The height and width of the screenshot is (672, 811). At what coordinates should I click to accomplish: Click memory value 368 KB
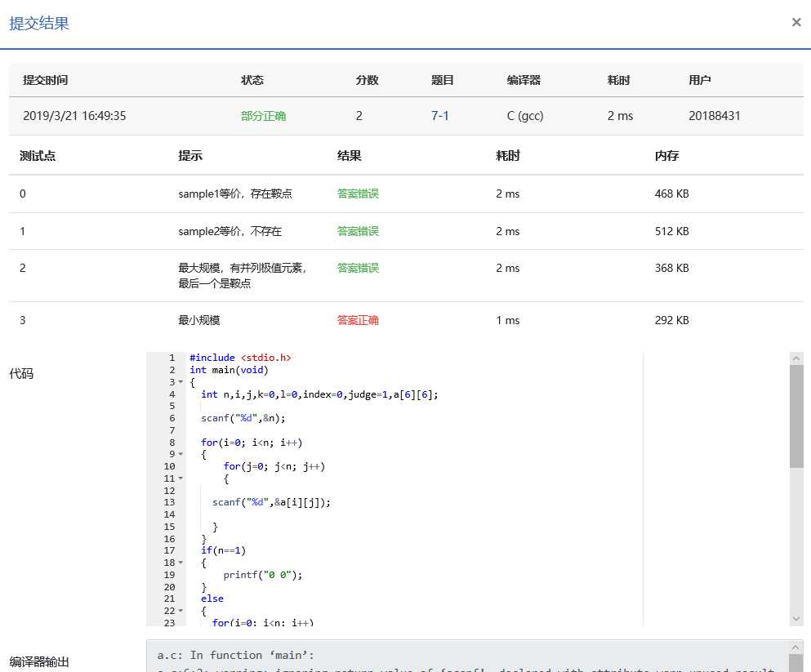(671, 268)
